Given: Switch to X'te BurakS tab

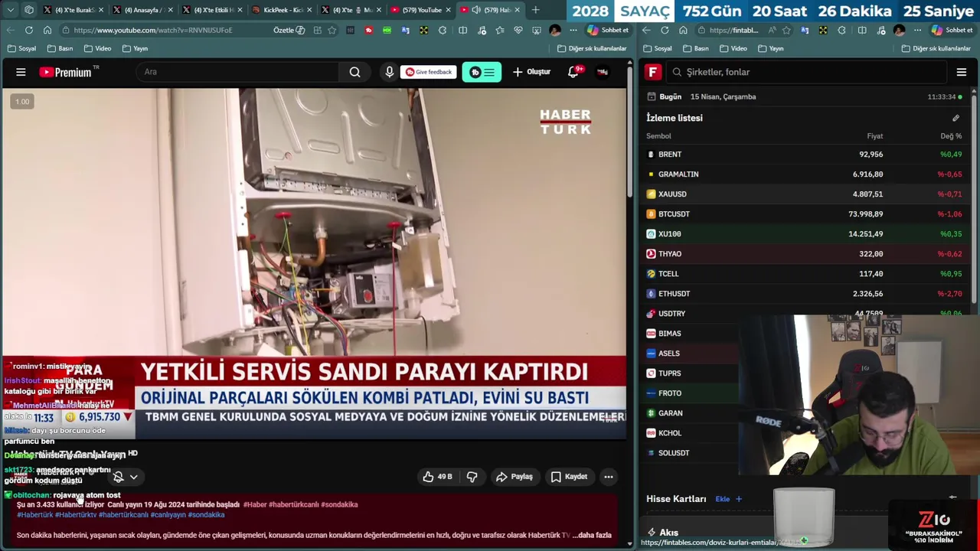Looking at the screenshot, I should (x=72, y=10).
